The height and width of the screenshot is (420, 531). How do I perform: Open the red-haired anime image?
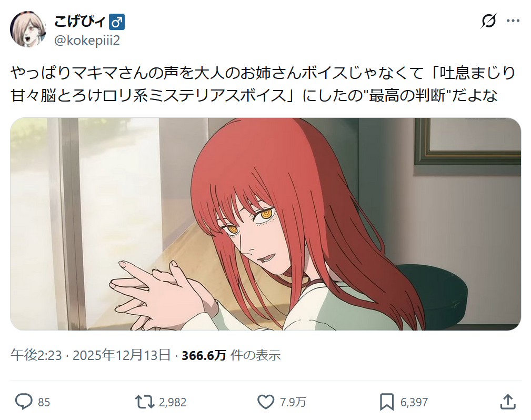click(265, 224)
